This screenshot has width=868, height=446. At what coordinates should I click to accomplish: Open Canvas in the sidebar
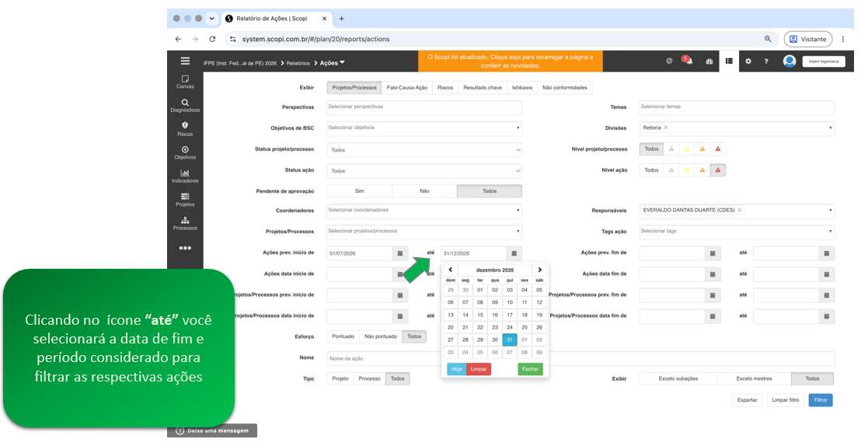(x=185, y=82)
